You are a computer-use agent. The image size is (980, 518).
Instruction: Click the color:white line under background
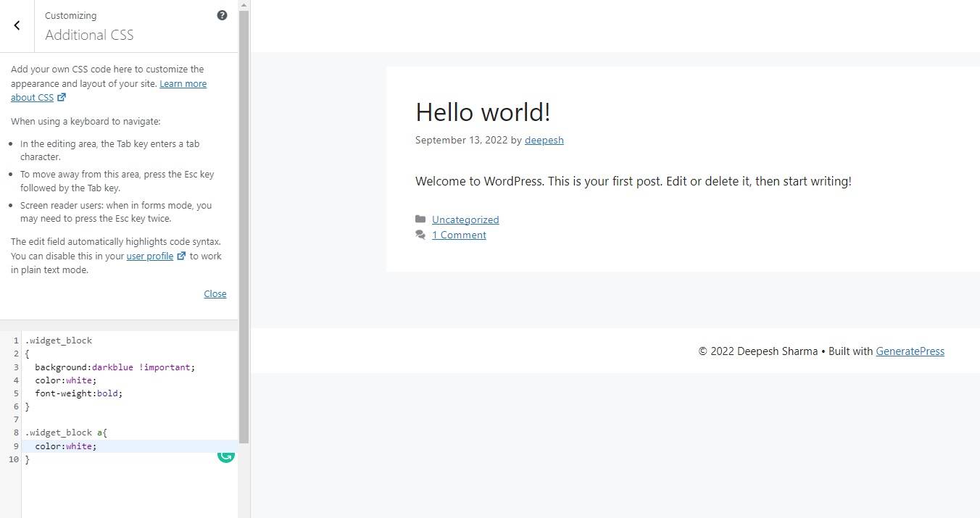click(x=65, y=380)
